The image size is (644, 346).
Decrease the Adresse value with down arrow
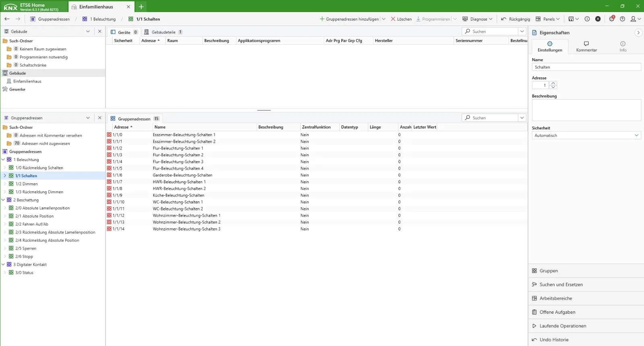[553, 87]
